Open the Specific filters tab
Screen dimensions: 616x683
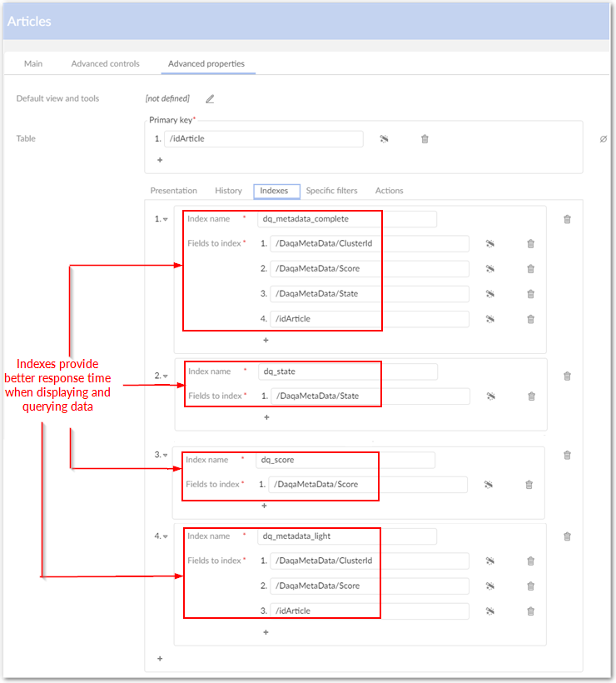331,191
